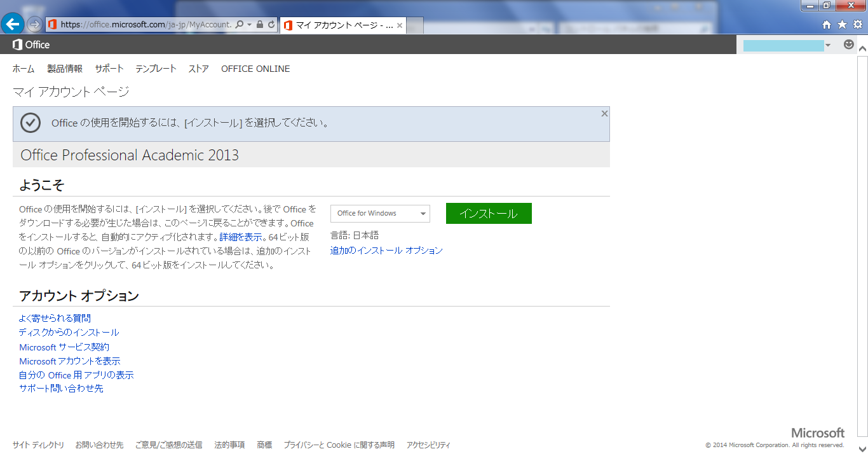Navigate to OFFICE ONLINE
Viewport: 868px width, 463px height.
point(255,69)
